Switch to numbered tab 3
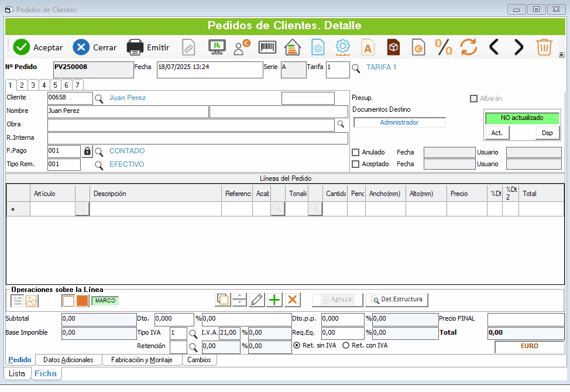 point(33,85)
